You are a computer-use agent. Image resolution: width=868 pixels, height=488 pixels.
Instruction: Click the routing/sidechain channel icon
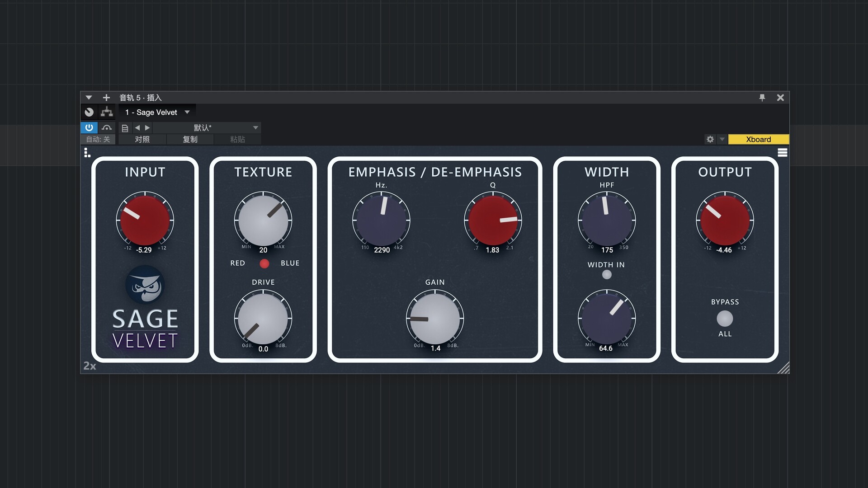coord(107,112)
